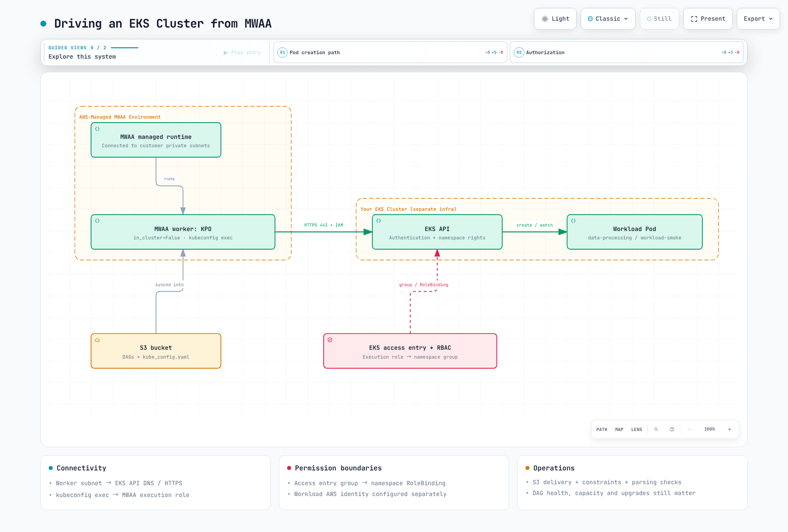The height and width of the screenshot is (532, 788).
Task: Toggle the Still animation mode
Action: 659,19
